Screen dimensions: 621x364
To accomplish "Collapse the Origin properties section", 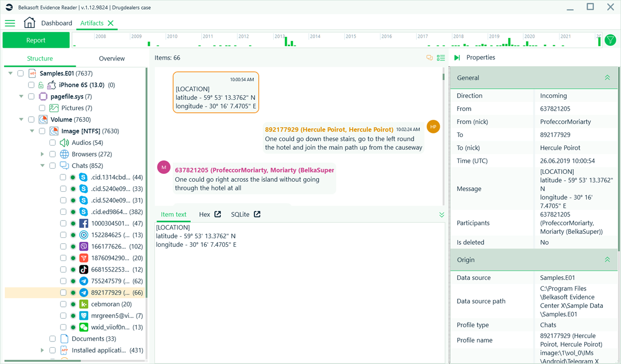I will click(x=607, y=260).
